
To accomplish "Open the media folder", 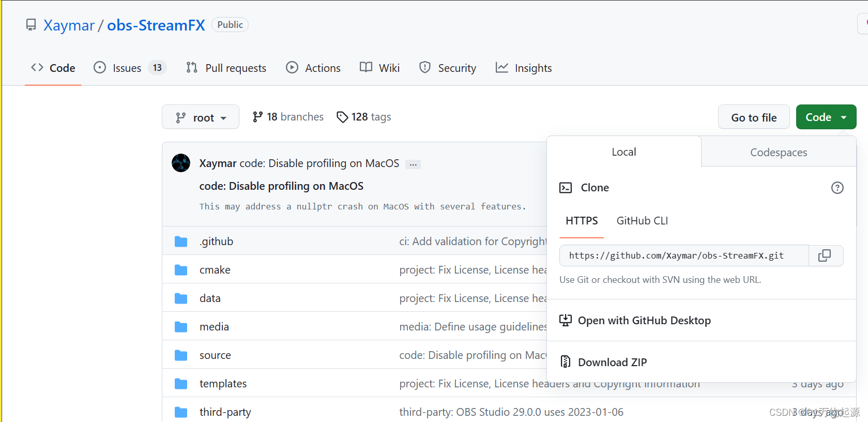I will click(214, 327).
